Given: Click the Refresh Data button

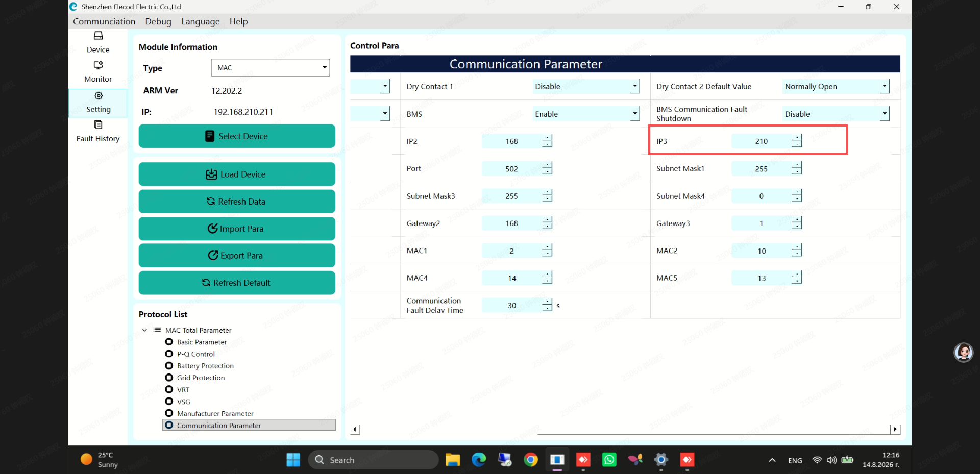Looking at the screenshot, I should 237,202.
